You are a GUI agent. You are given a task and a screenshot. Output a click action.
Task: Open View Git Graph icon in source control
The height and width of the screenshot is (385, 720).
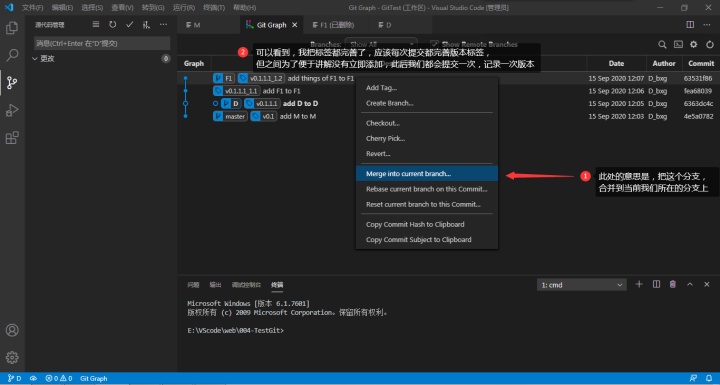(x=146, y=25)
